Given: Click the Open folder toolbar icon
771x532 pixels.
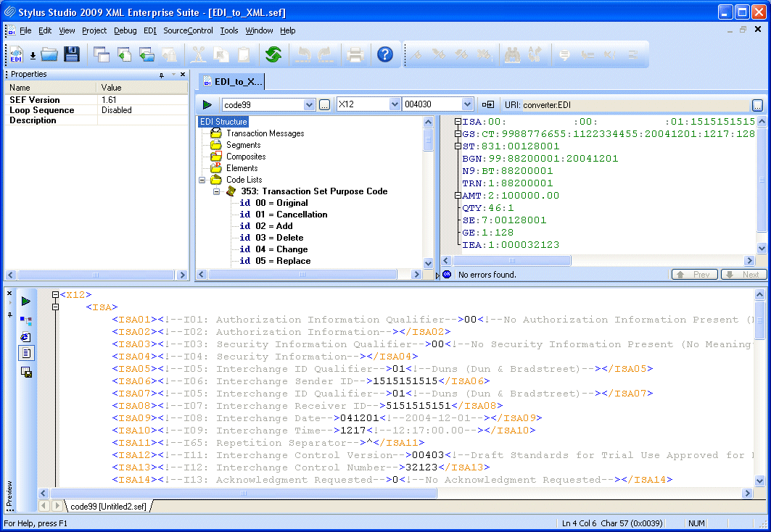Looking at the screenshot, I should [49, 54].
